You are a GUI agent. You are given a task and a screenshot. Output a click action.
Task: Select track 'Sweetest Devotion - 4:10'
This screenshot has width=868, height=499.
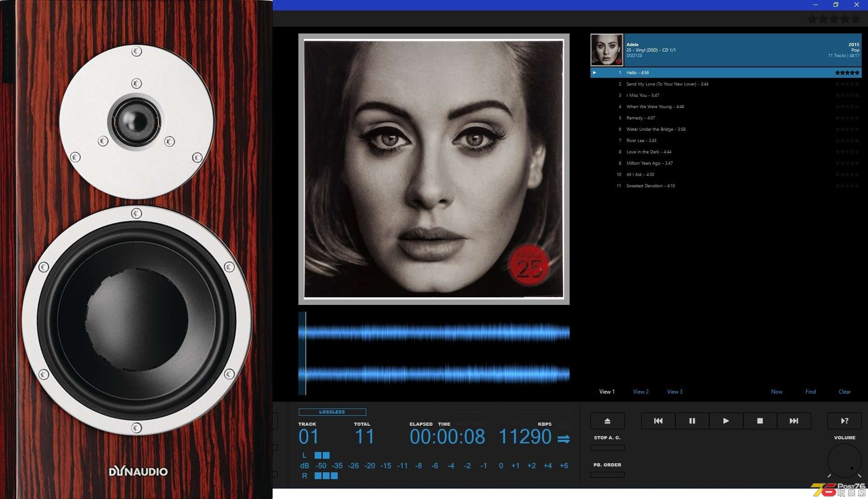point(726,185)
